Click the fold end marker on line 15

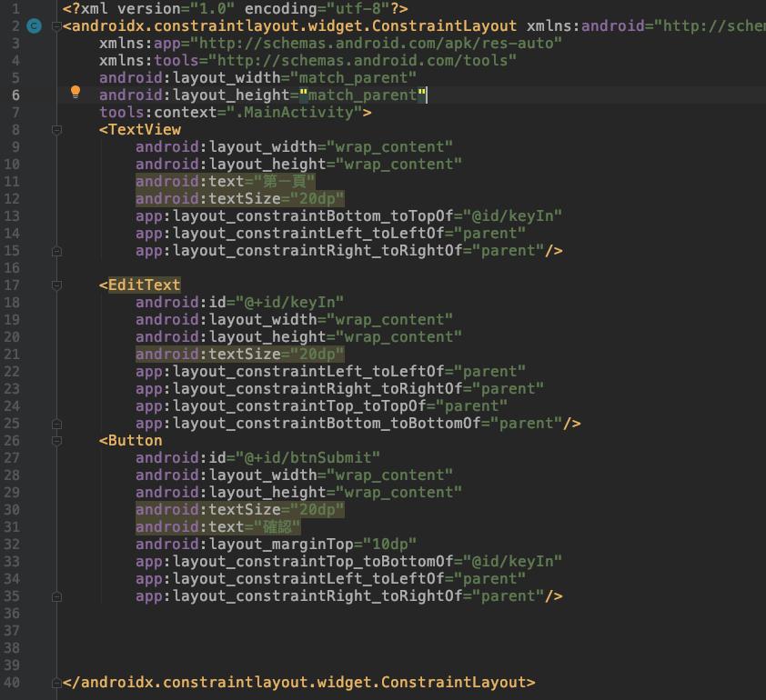click(x=56, y=251)
